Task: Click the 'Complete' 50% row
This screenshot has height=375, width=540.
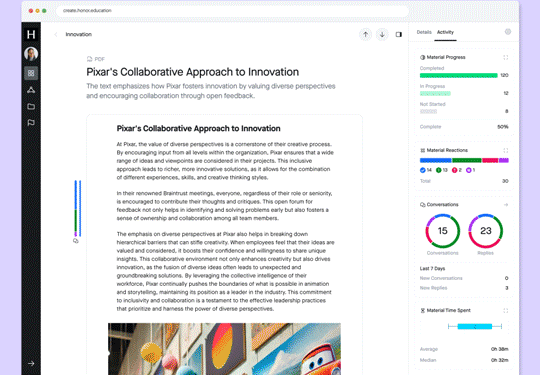Action: coord(464,127)
